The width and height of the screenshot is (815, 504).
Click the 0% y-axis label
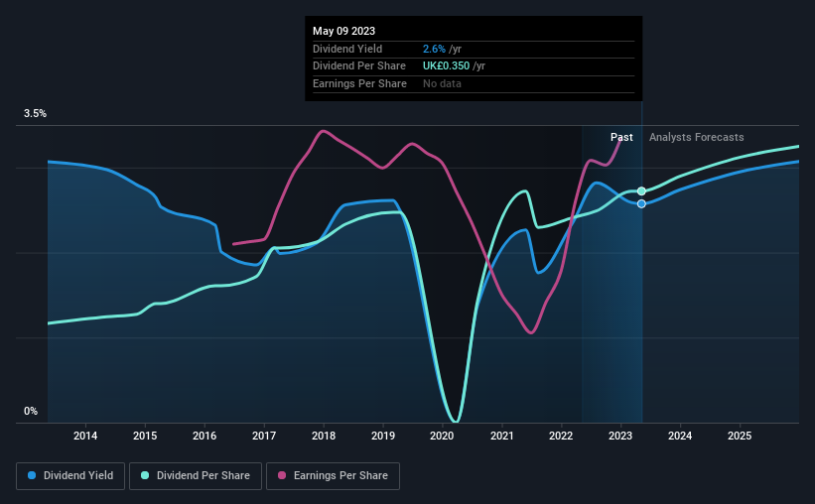[31, 411]
